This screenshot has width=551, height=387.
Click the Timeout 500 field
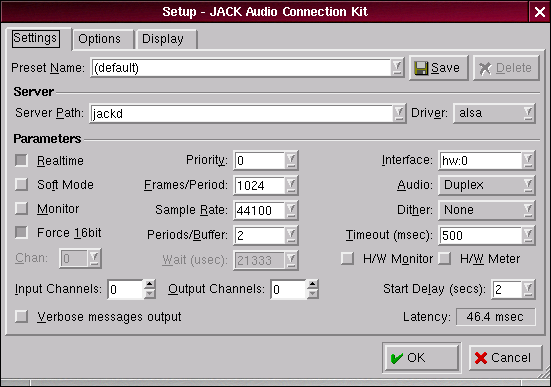click(x=480, y=235)
